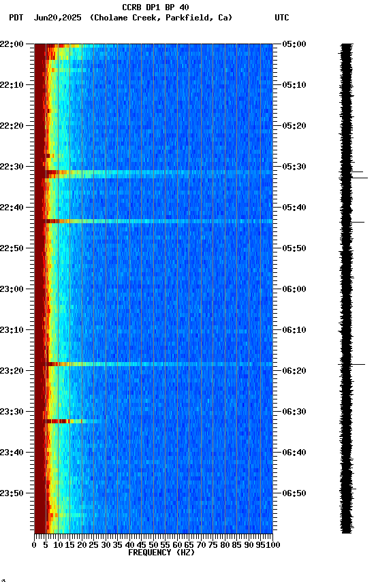Click the 23:50 PDT time label
Viewport: 376px width, 588px height.
pos(12,494)
